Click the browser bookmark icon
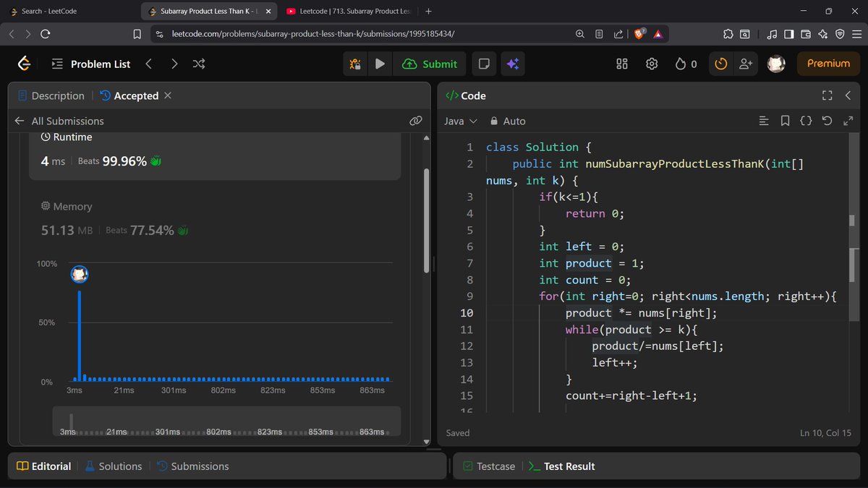 [x=137, y=34]
